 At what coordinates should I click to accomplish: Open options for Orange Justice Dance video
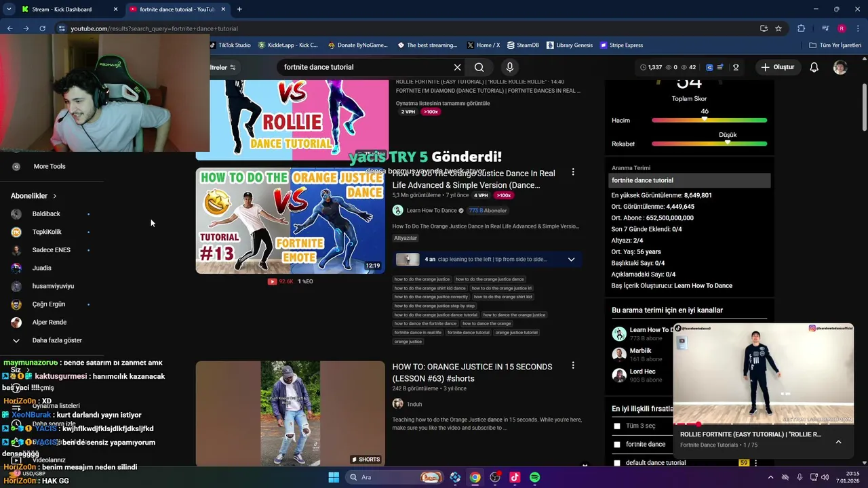(573, 172)
